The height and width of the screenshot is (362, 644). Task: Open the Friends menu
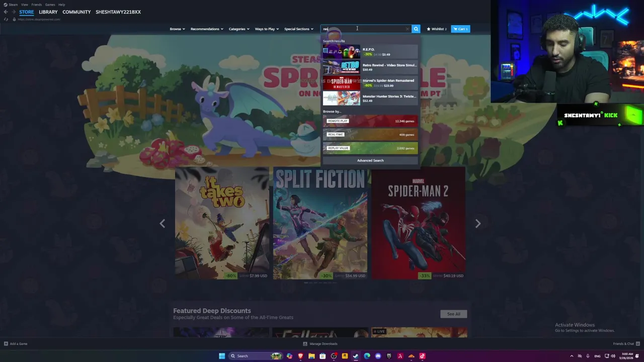(x=37, y=5)
